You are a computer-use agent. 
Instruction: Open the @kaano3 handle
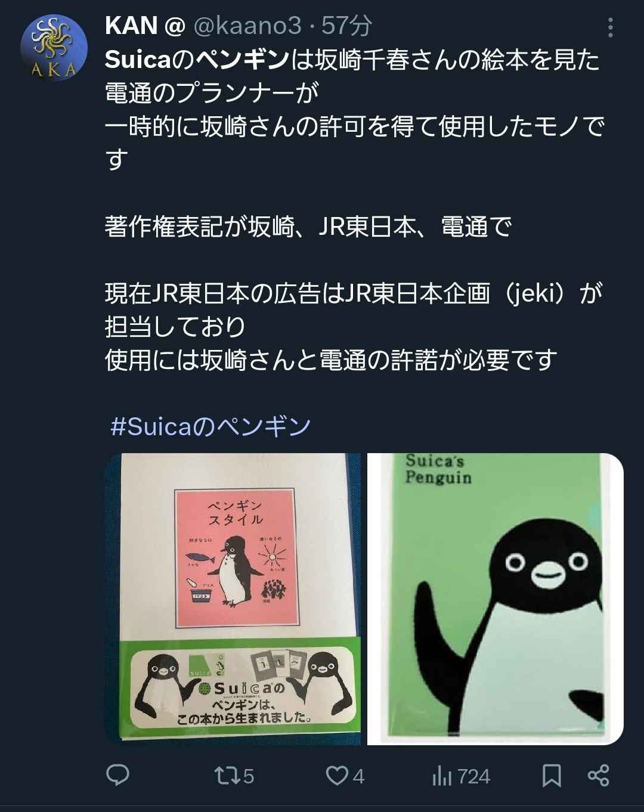247,26
